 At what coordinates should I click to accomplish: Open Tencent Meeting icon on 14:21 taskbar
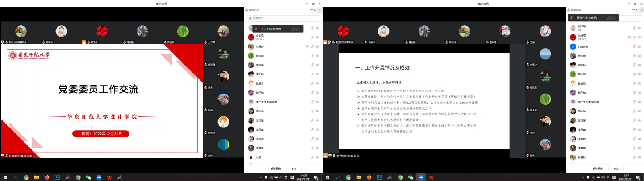99,177
